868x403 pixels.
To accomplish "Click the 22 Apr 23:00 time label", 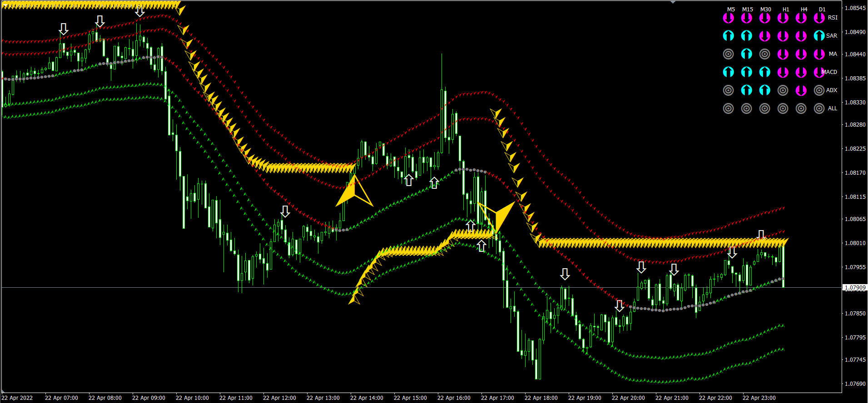I will 759,398.
